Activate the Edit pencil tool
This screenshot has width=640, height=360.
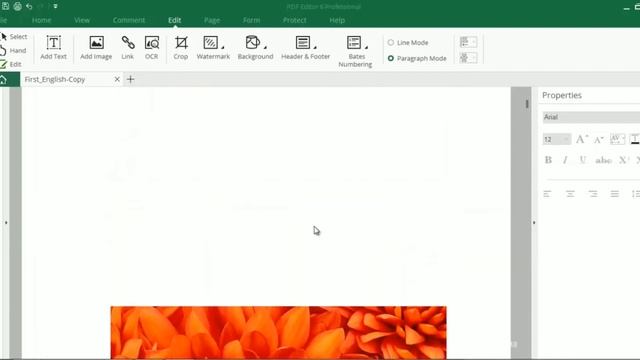(x=11, y=64)
